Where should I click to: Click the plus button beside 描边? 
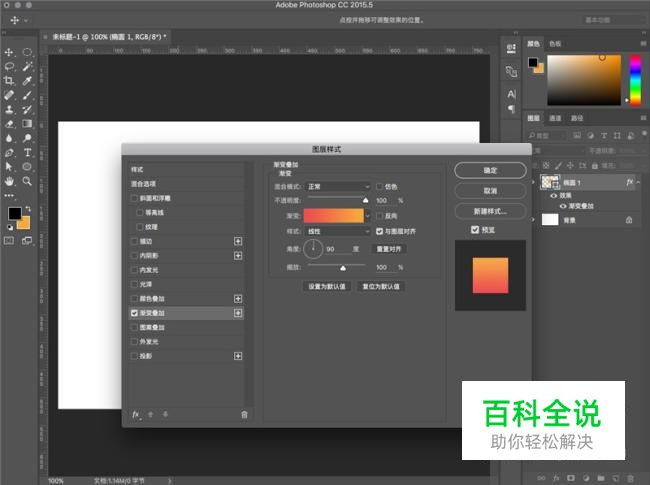238,241
